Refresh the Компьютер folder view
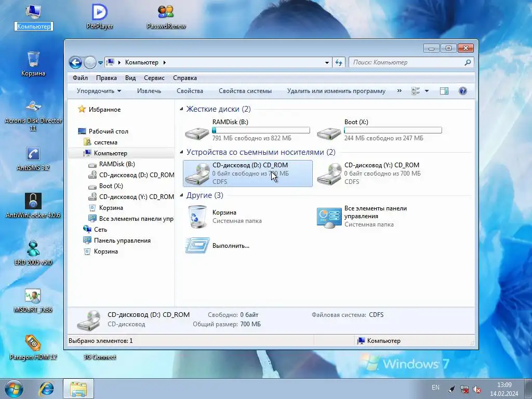This screenshot has height=399, width=532. click(x=339, y=62)
